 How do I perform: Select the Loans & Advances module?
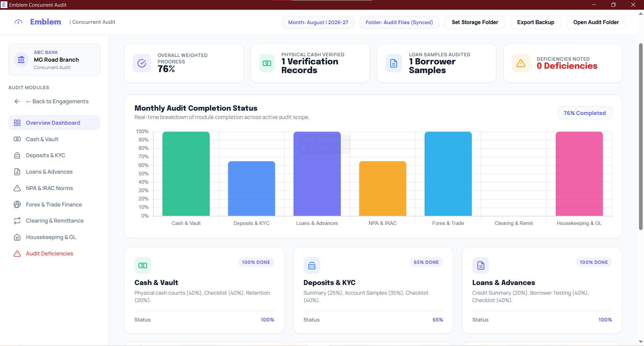point(54,172)
